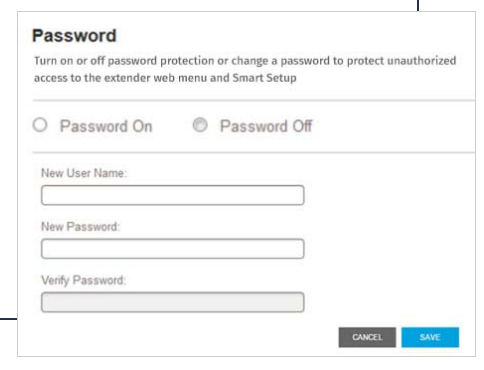Click the "Password On" text label

(x=106, y=126)
